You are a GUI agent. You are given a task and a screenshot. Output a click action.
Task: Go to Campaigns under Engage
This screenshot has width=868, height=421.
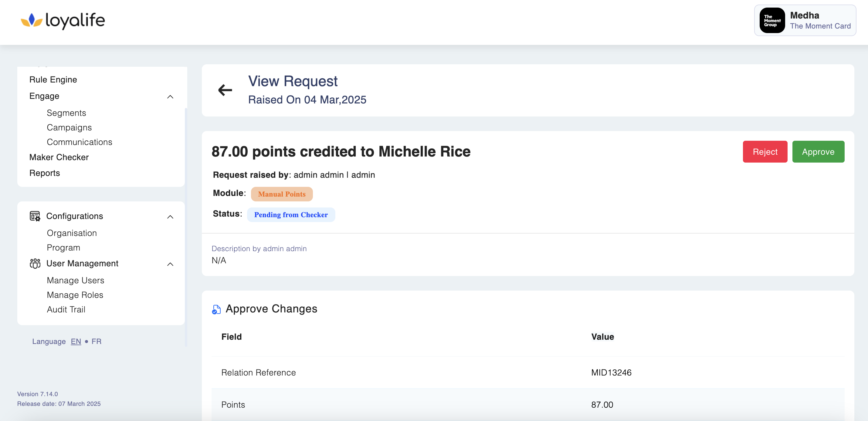point(69,127)
